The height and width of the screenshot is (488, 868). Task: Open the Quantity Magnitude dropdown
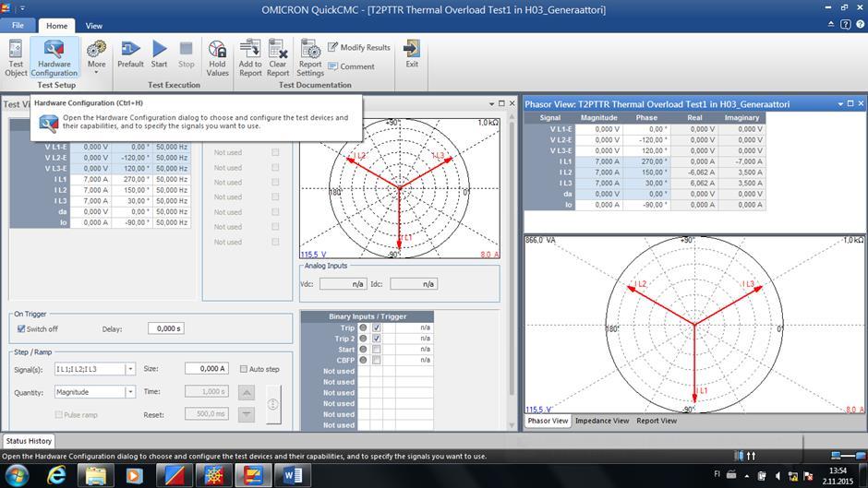pyautogui.click(x=130, y=392)
